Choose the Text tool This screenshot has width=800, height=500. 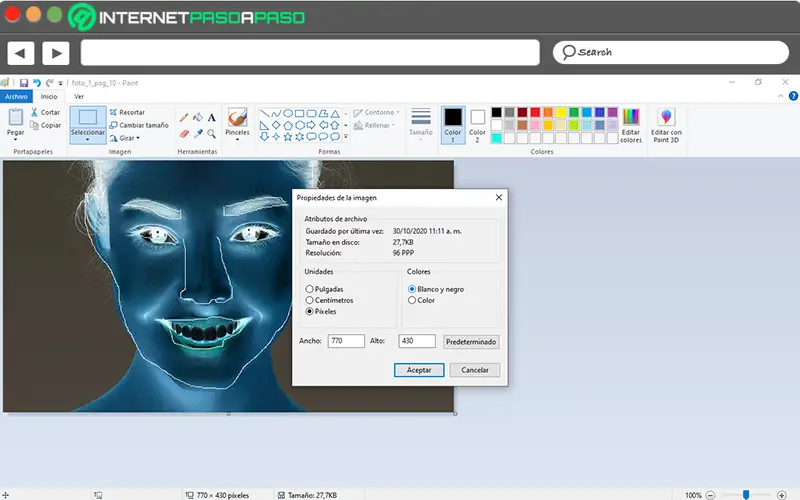coord(212,117)
